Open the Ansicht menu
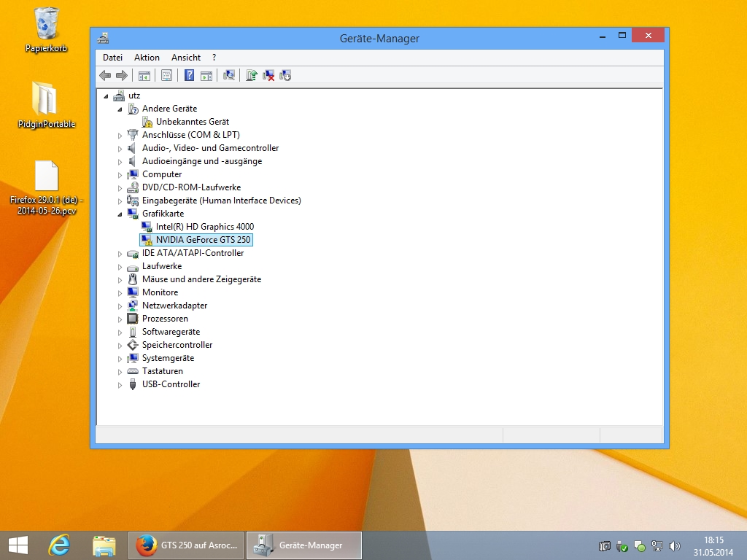 coord(186,58)
